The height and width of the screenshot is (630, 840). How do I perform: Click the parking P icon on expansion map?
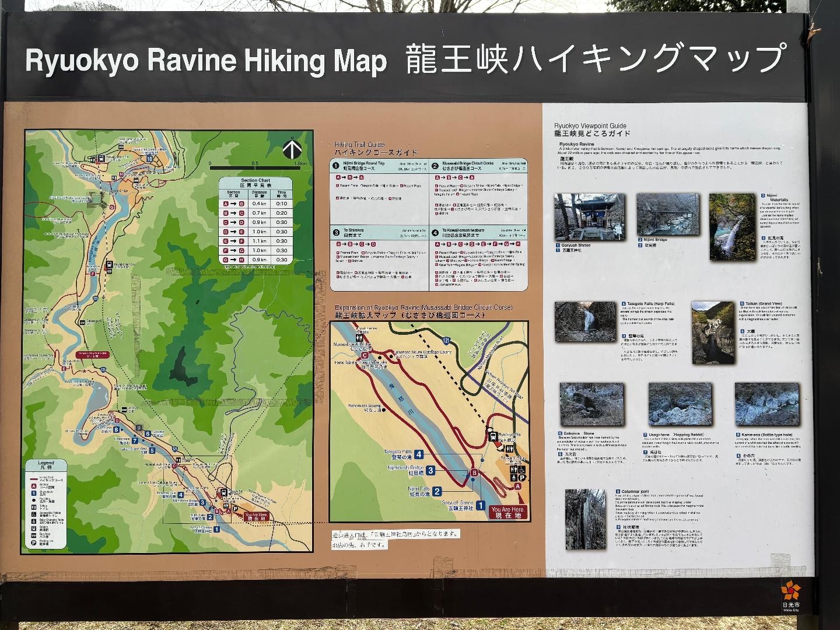521,478
